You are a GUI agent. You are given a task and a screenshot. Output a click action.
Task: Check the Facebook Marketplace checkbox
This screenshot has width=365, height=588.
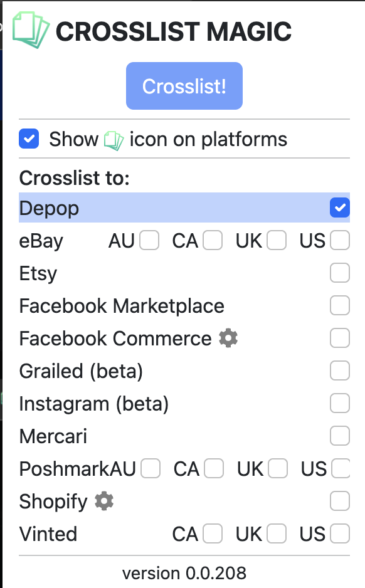coord(339,305)
